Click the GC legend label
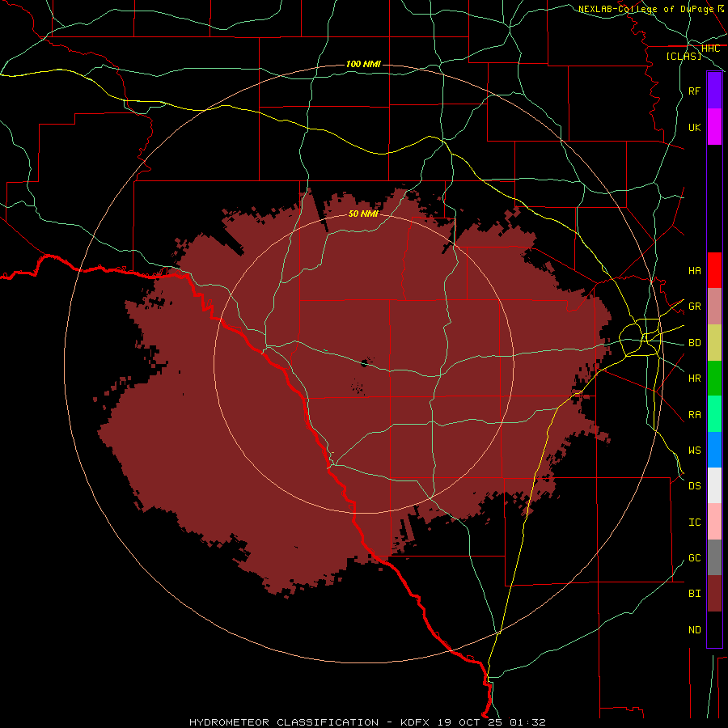Viewport: 728px width, 728px height. tap(694, 558)
